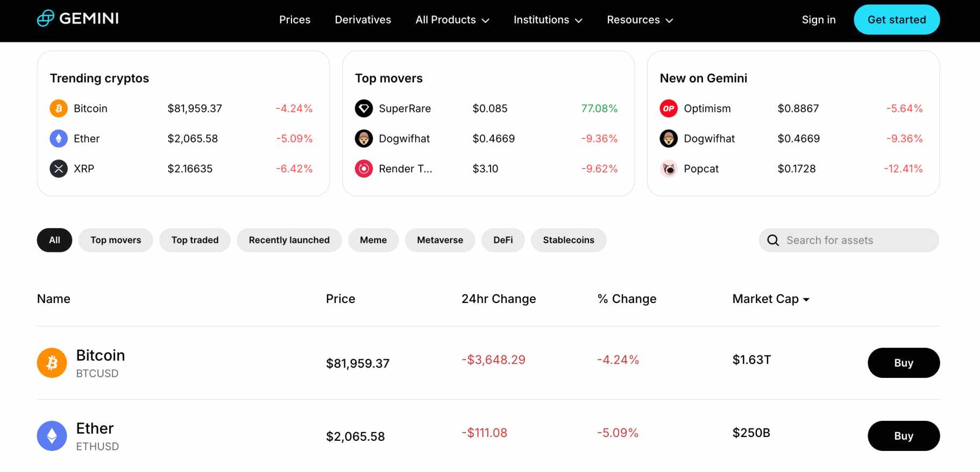
Task: Click the New on Gemini heading
Action: pyautogui.click(x=704, y=79)
